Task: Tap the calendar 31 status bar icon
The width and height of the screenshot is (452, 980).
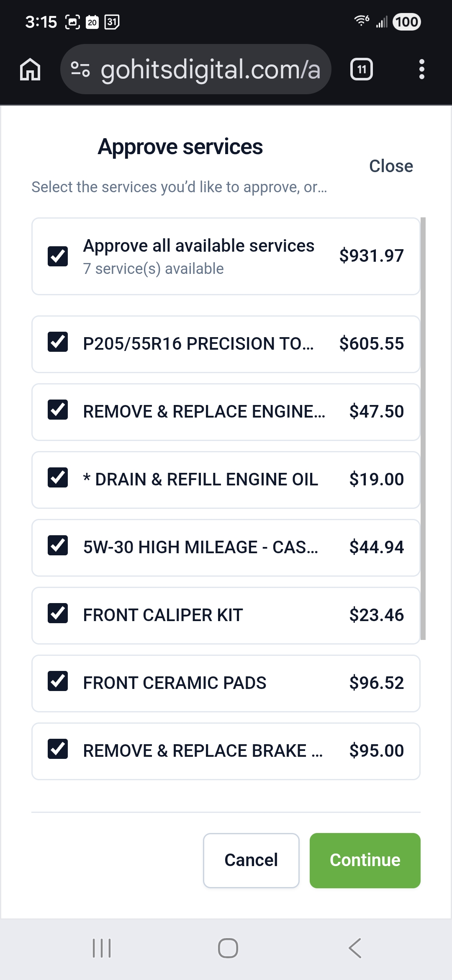Action: pyautogui.click(x=112, y=22)
